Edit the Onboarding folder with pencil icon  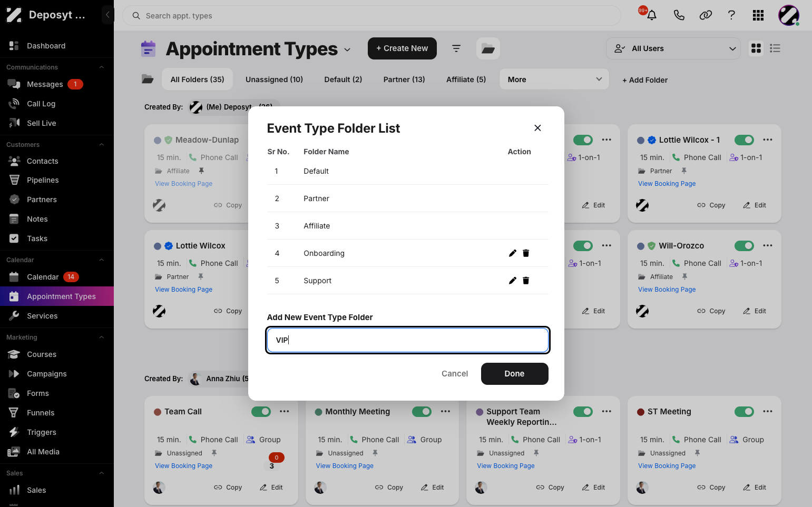[512, 253]
